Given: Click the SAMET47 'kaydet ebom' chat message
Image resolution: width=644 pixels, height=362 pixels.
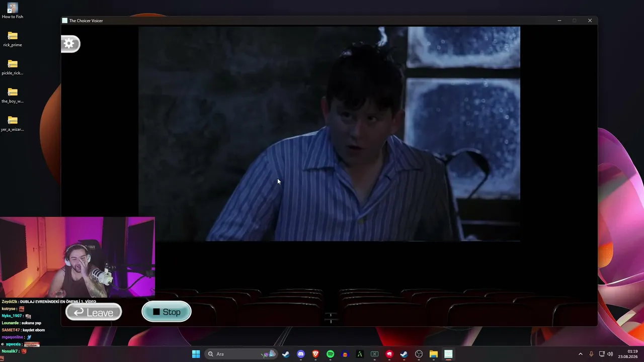Looking at the screenshot, I should [23, 330].
